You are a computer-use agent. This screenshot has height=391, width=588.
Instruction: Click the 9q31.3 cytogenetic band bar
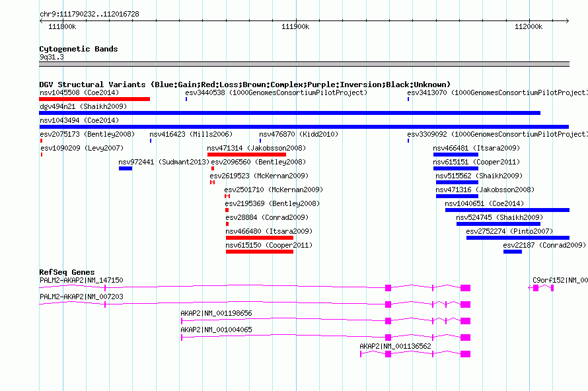click(304, 64)
